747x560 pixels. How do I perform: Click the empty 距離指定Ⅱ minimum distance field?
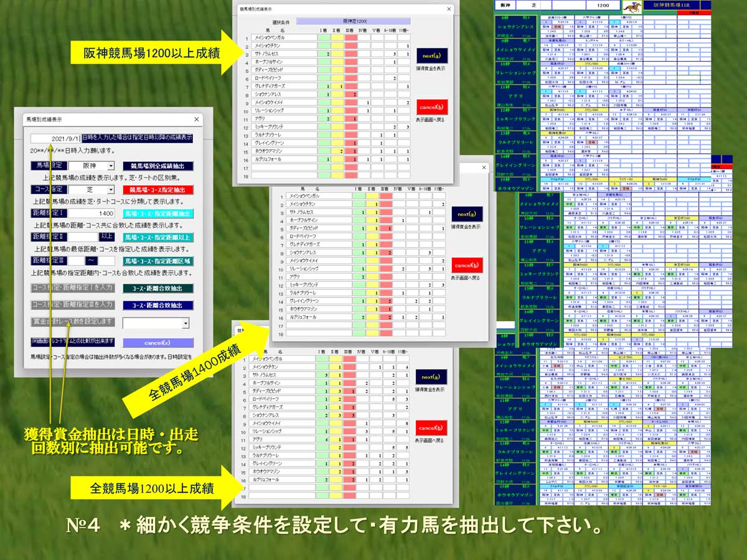(x=82, y=237)
